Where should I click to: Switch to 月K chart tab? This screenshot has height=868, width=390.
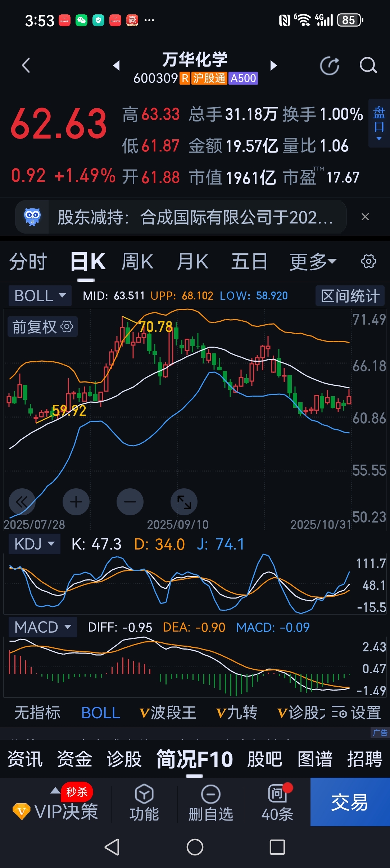192,262
